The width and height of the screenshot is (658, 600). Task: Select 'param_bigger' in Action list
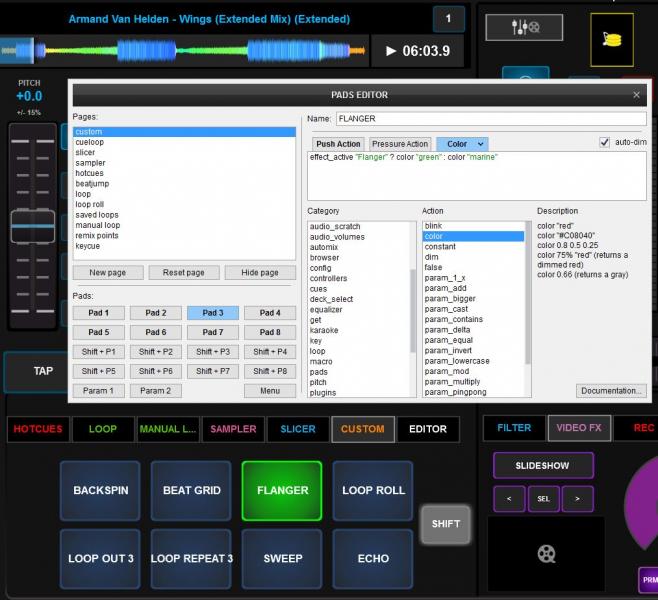click(474, 299)
